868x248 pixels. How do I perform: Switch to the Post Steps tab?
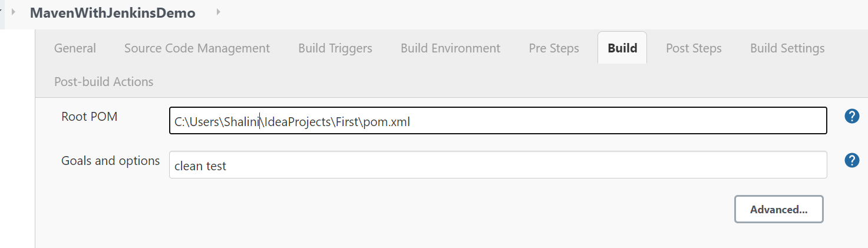tap(694, 48)
